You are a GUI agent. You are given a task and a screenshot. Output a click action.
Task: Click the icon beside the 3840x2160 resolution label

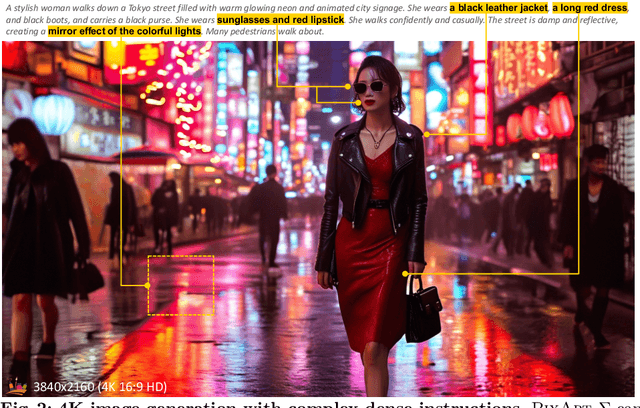[16, 385]
